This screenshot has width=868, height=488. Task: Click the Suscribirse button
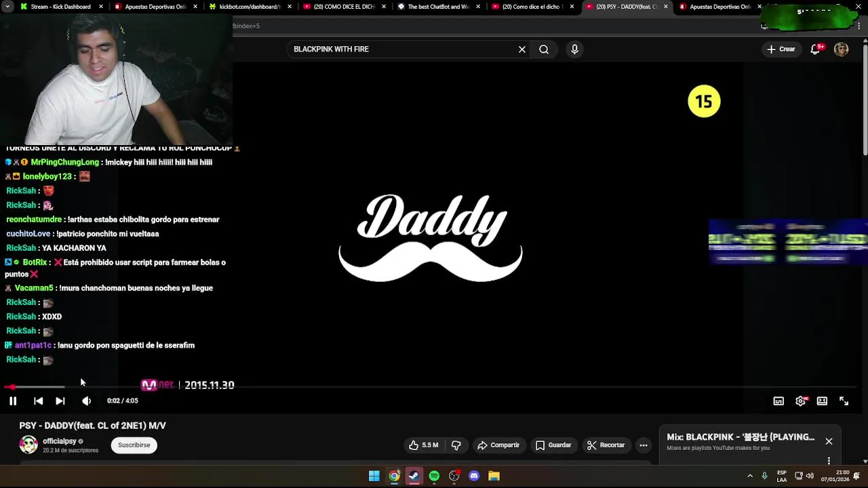click(x=134, y=445)
